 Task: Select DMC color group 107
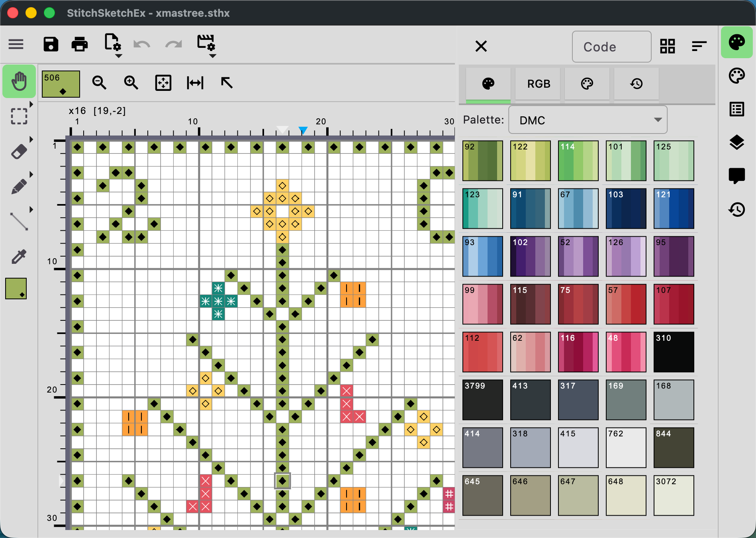tap(674, 304)
